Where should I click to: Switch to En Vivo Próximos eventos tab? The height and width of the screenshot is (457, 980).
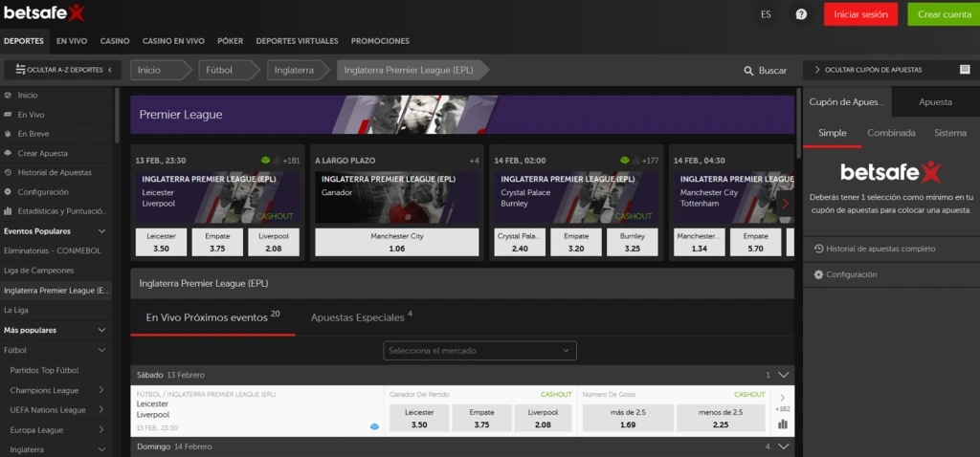pyautogui.click(x=212, y=317)
